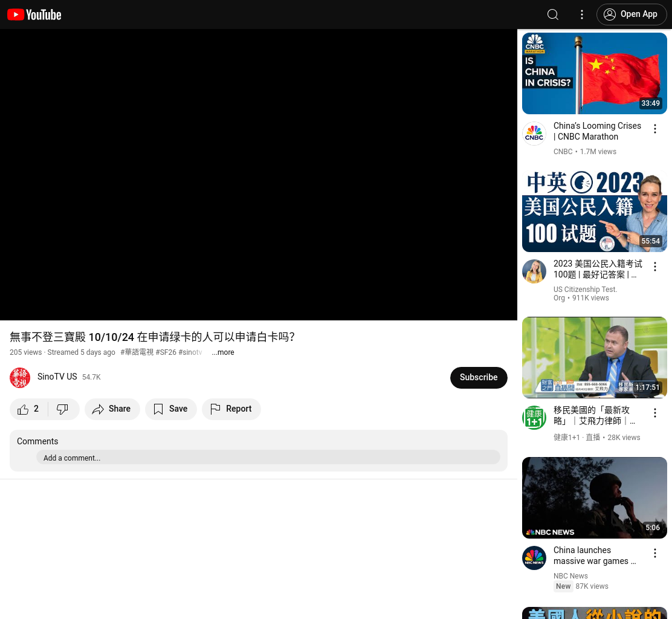
Task: Click the NBC News channel name text
Action: tap(570, 575)
